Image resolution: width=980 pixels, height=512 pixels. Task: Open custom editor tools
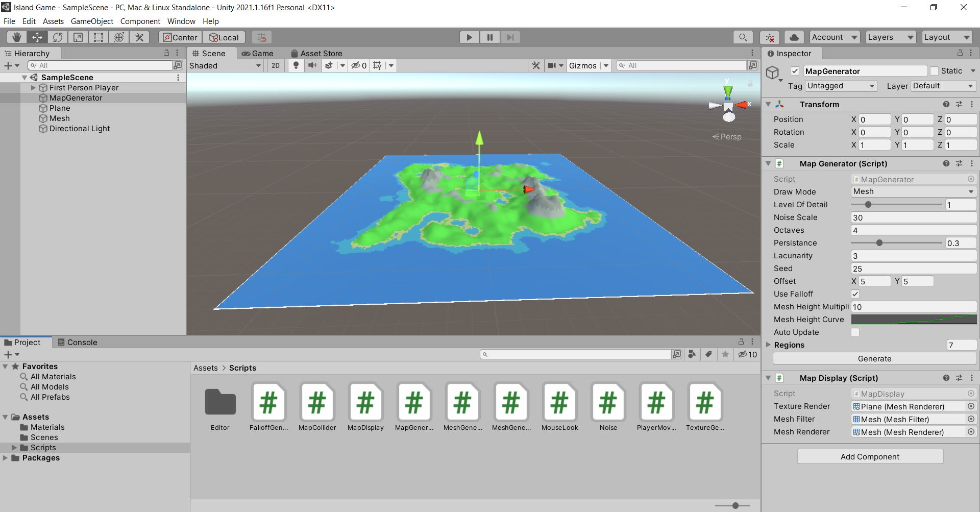click(x=139, y=37)
